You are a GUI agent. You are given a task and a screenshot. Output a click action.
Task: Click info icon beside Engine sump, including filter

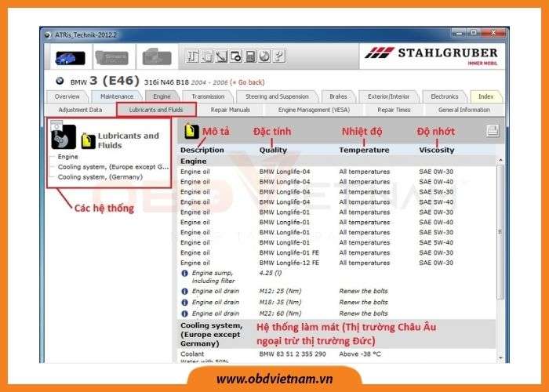[184, 274]
